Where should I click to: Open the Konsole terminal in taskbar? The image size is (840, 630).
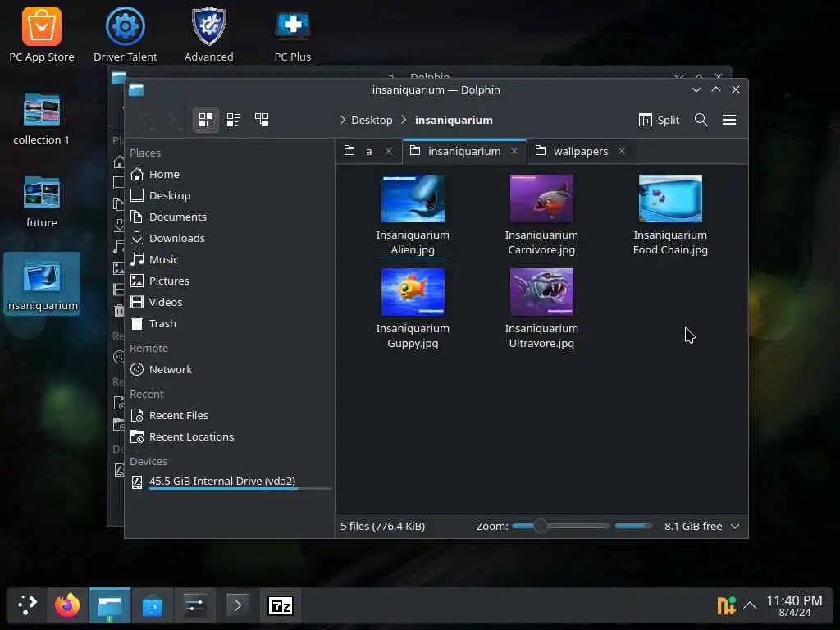pos(237,606)
